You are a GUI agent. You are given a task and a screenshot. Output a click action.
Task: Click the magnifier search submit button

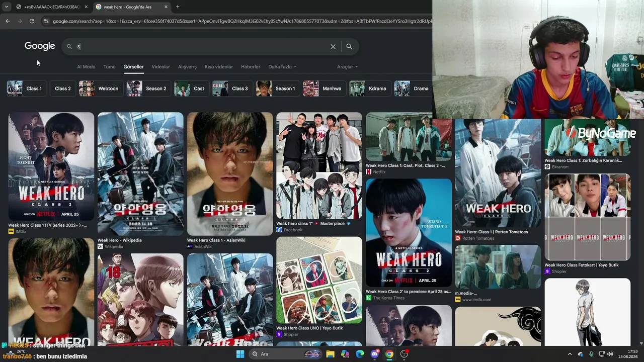(x=349, y=46)
